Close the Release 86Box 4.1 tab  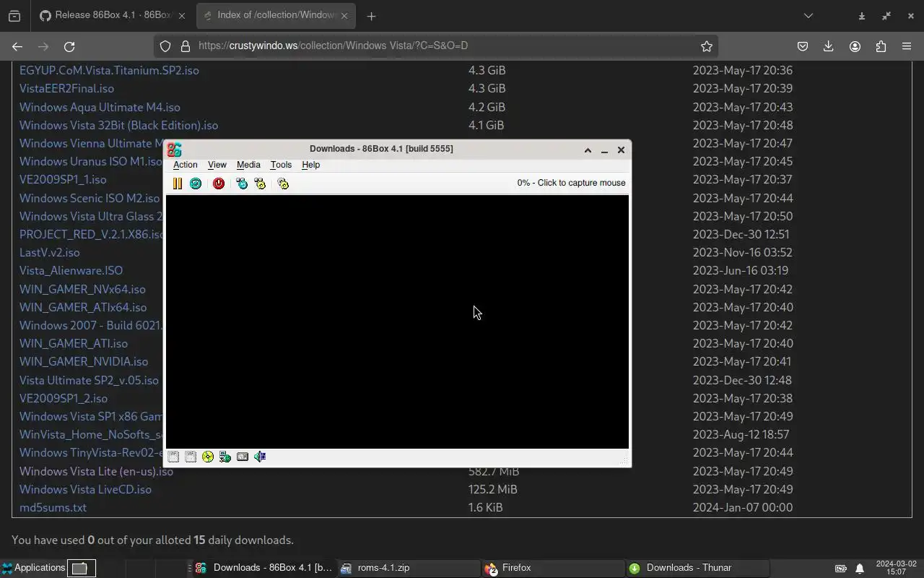(x=182, y=15)
